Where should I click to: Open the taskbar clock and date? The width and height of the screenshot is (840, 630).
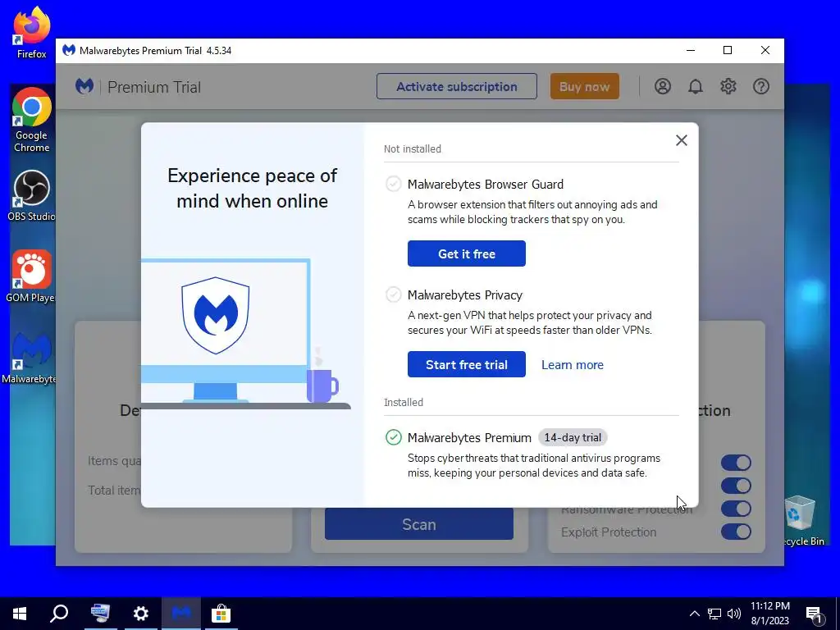coord(769,614)
